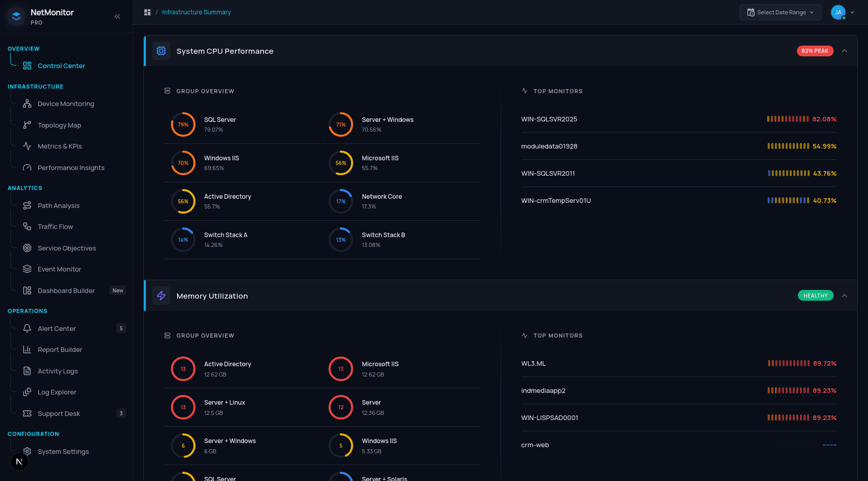Click the Topology Map sidebar icon
The image size is (868, 481).
[27, 125]
